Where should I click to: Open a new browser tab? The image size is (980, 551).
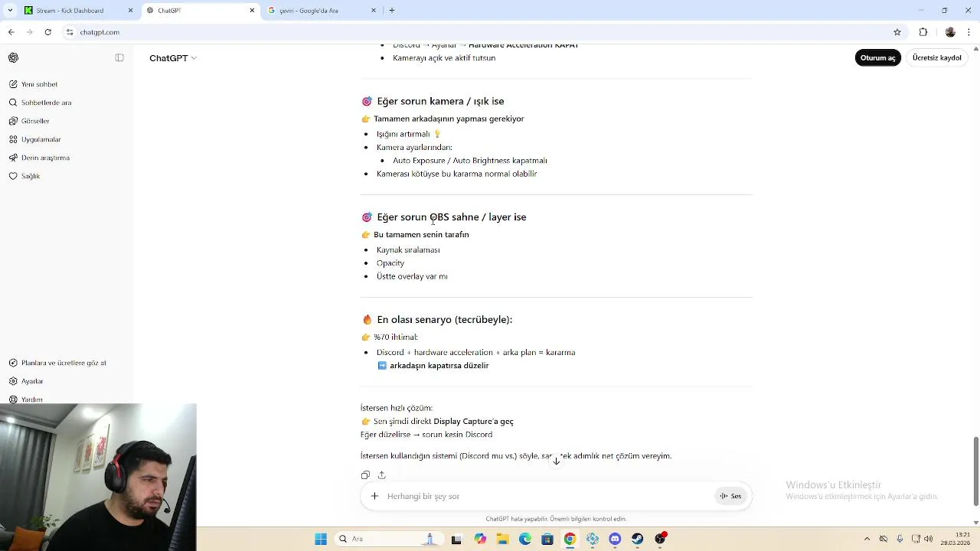[x=392, y=11]
